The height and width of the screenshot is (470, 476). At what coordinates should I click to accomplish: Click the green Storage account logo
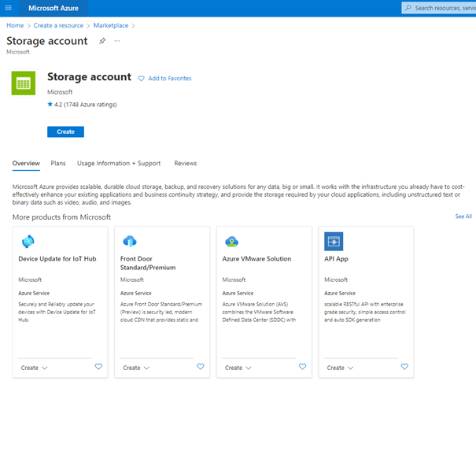coord(24,83)
